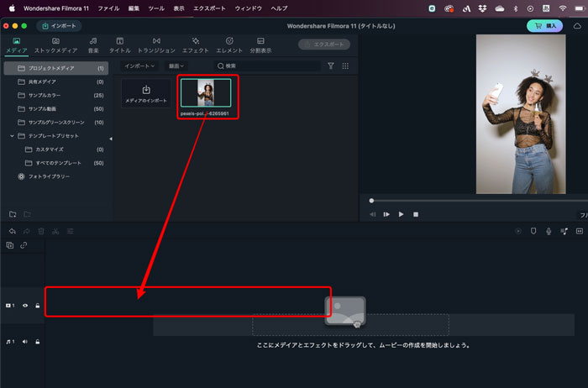Click the subtitle caption icon on timeline toolbar
The height and width of the screenshot is (388, 588).
580,231
